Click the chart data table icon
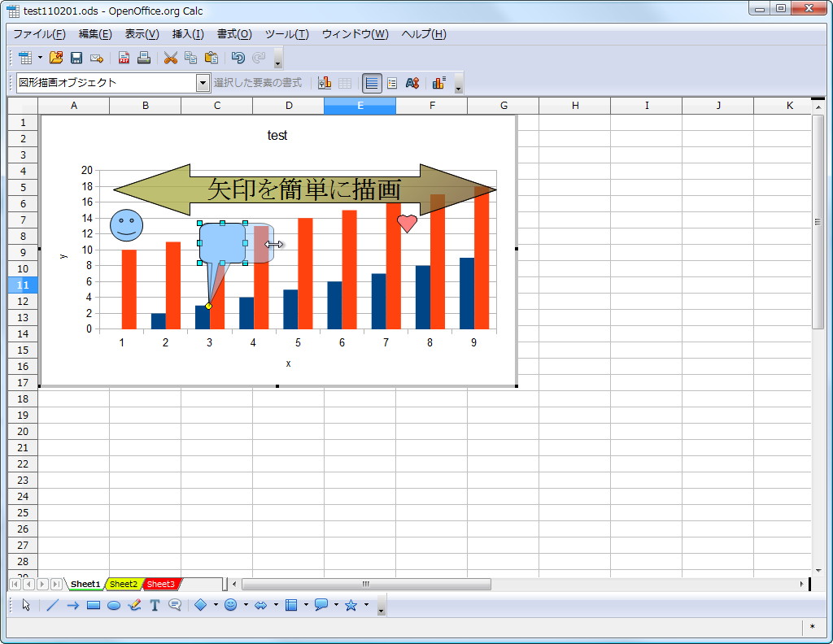The image size is (833, 644). tap(345, 84)
